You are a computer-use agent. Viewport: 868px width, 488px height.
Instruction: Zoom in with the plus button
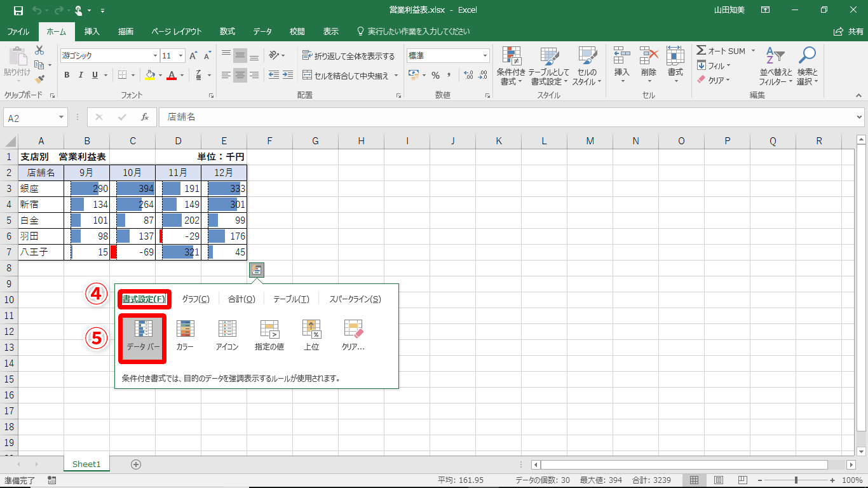coord(833,480)
